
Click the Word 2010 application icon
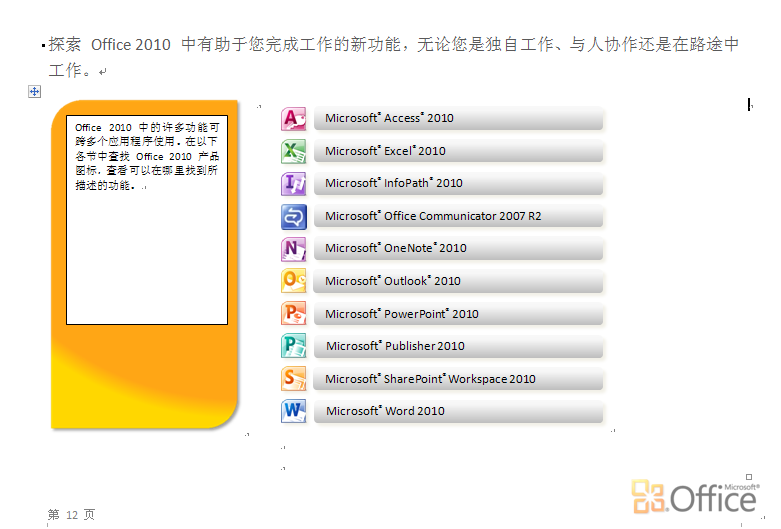pos(294,411)
